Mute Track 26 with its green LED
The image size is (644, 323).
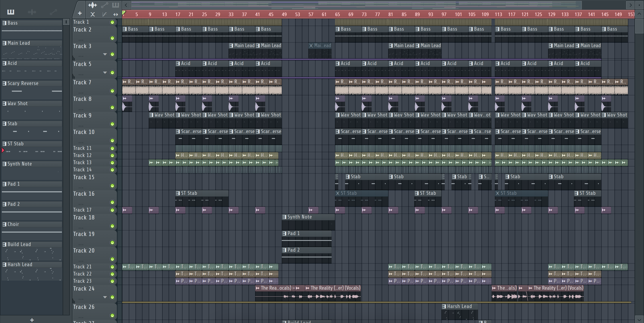click(x=112, y=315)
